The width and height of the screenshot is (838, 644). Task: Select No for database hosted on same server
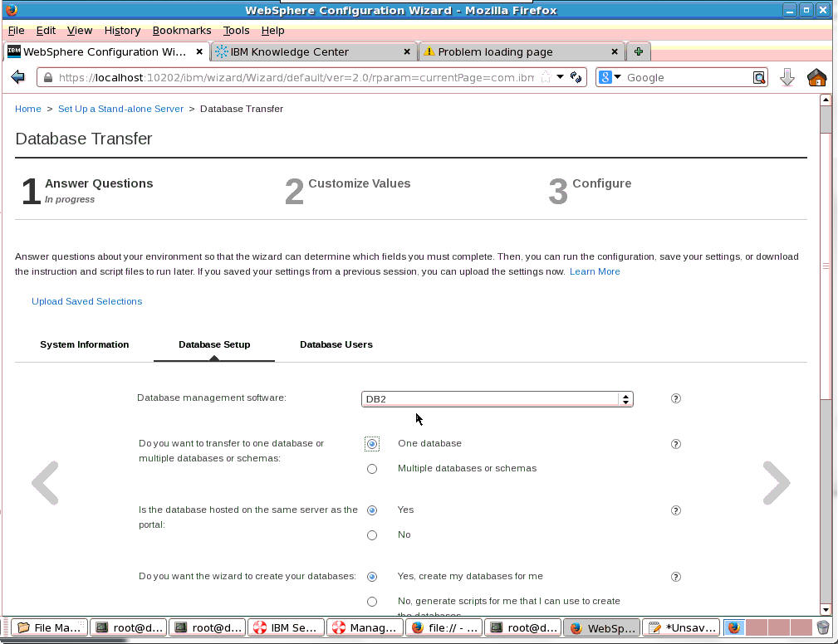coord(372,535)
